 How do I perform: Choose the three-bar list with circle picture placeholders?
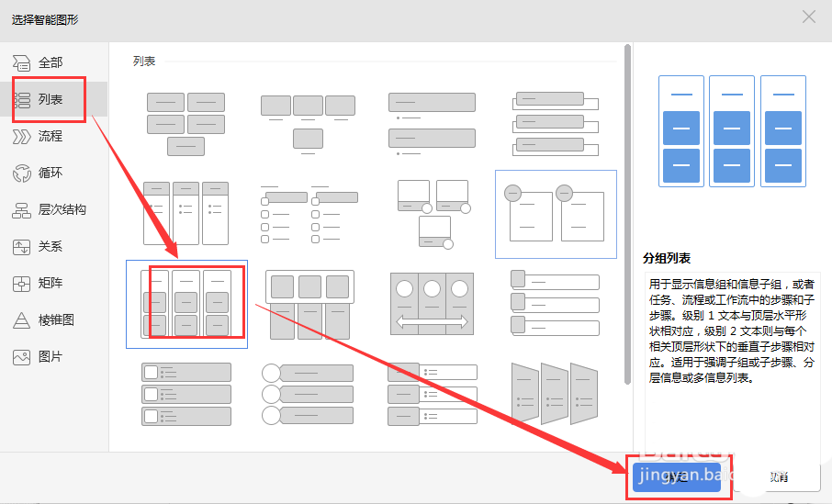(308, 394)
